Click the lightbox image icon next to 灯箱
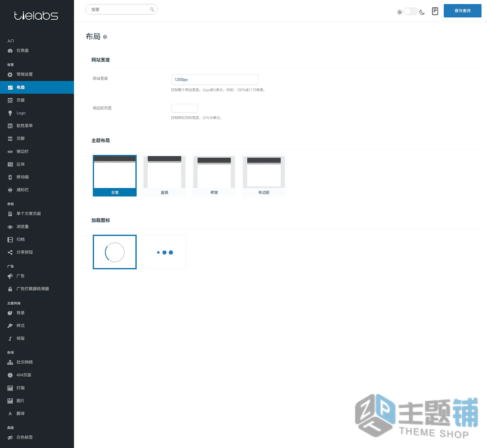Viewport: 487px width, 448px height. tap(10, 388)
